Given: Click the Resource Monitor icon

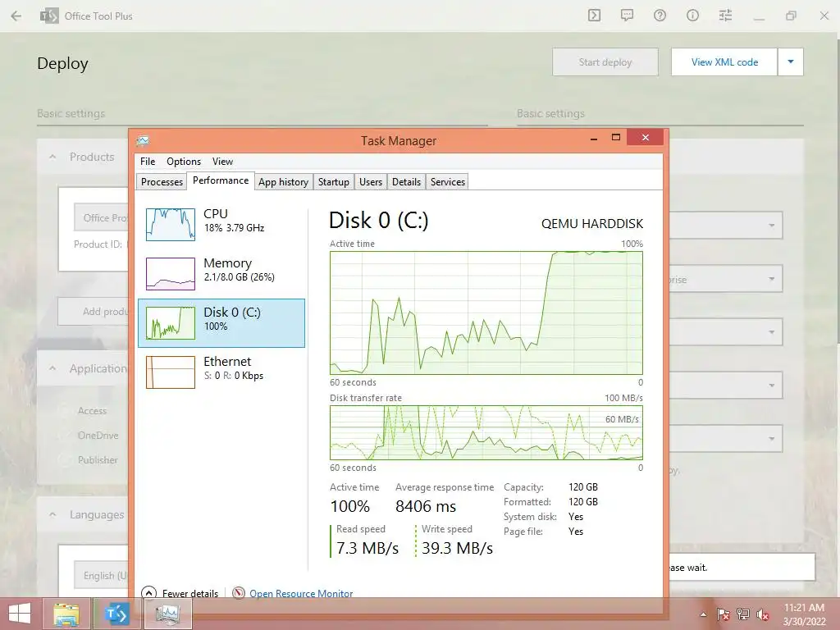Looking at the screenshot, I should coord(239,593).
